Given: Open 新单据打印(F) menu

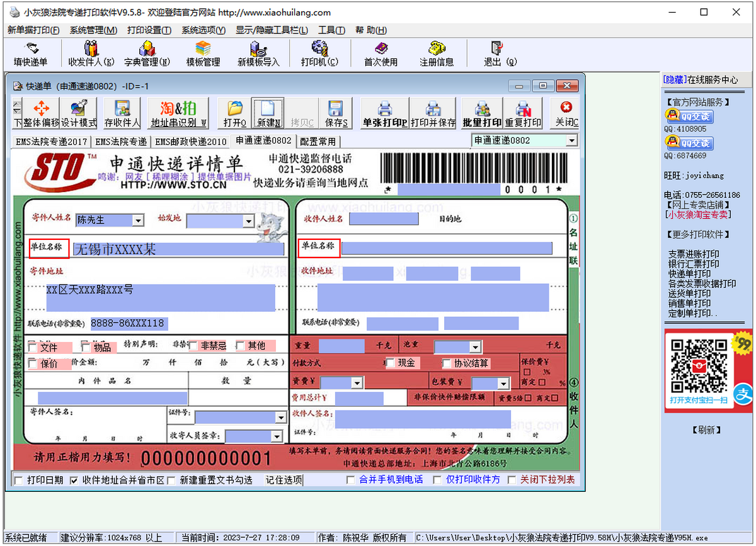Looking at the screenshot, I should (33, 30).
